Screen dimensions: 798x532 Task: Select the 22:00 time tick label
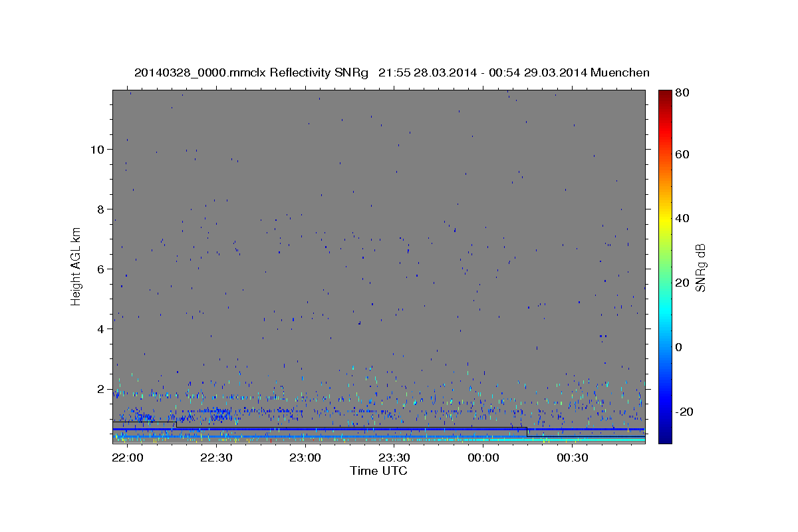click(x=127, y=458)
